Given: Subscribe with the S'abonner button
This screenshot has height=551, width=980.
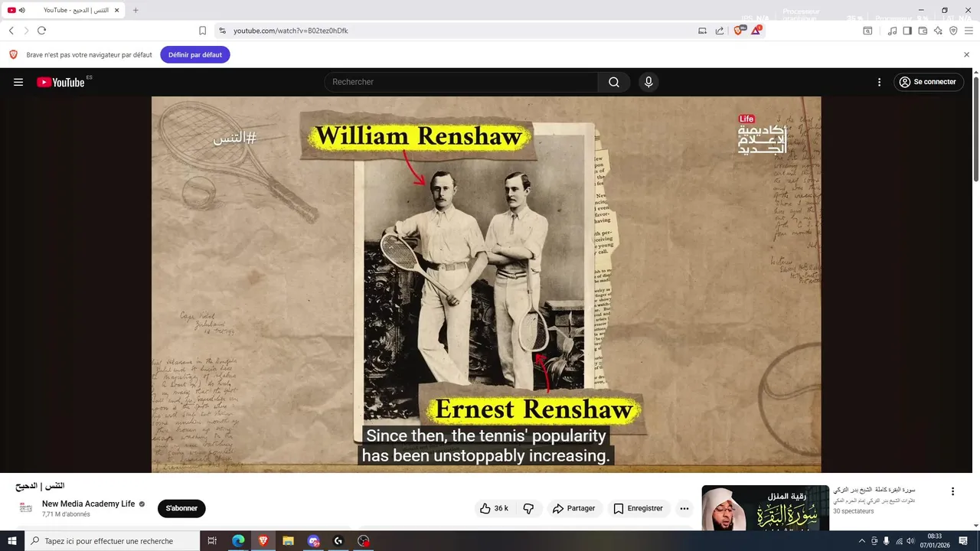Looking at the screenshot, I should tap(181, 508).
